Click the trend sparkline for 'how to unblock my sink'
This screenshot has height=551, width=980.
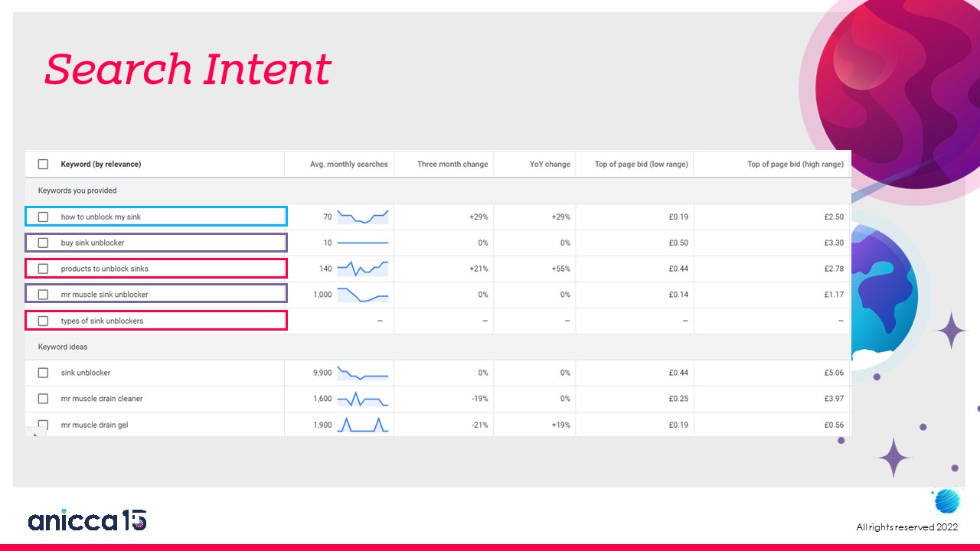(x=363, y=217)
